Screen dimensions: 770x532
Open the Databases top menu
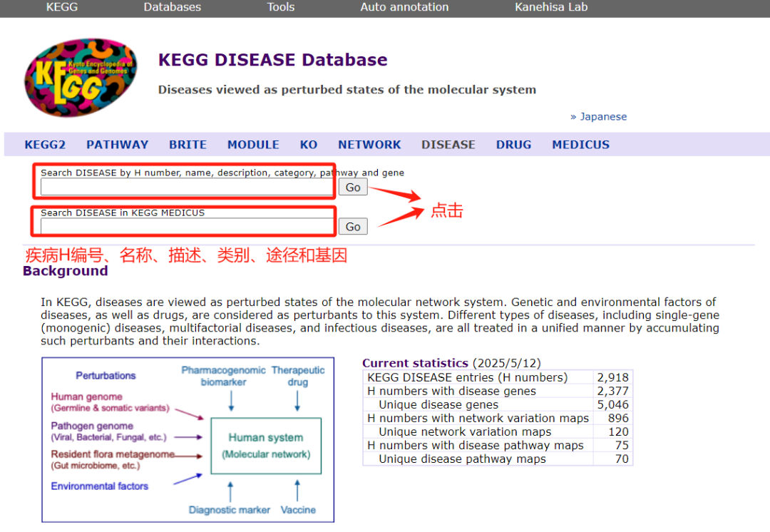[x=173, y=7]
